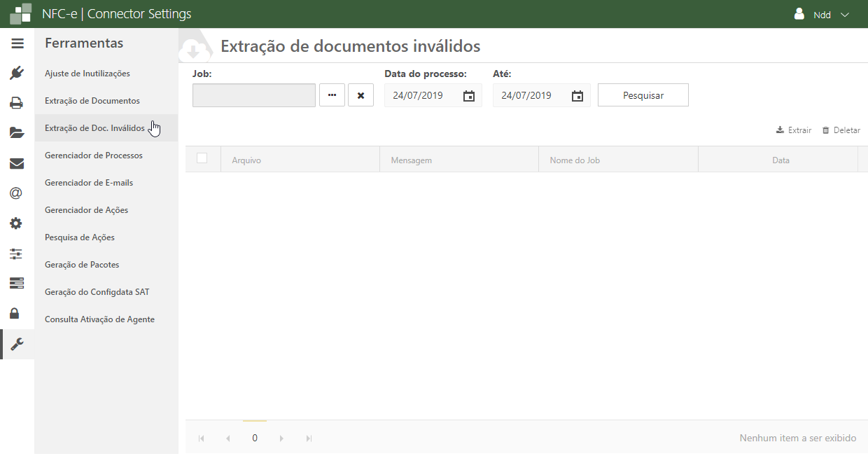Click the envelope mail sidebar icon
868x456 pixels.
17,163
